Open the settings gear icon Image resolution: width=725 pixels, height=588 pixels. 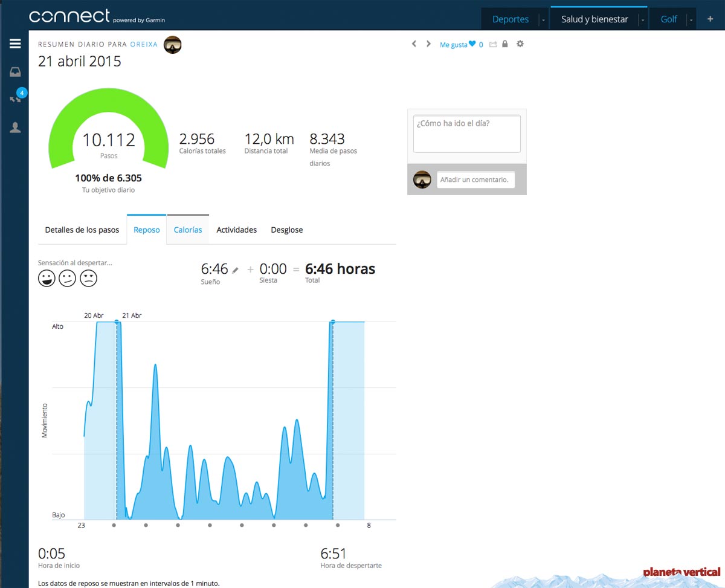(x=520, y=44)
